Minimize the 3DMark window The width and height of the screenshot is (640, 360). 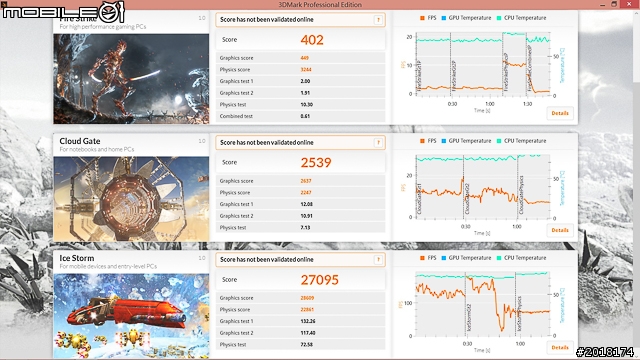602,4
